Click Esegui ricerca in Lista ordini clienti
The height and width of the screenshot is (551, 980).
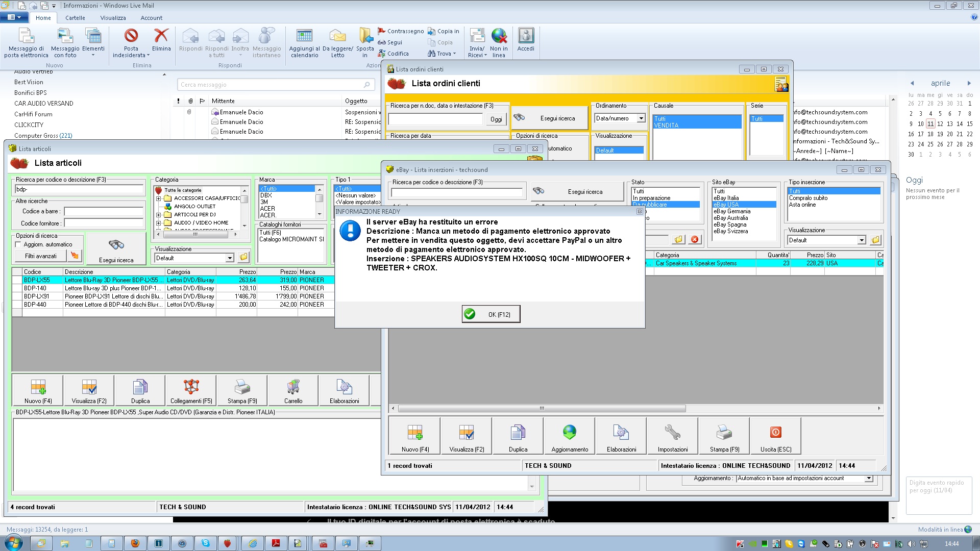tap(550, 118)
